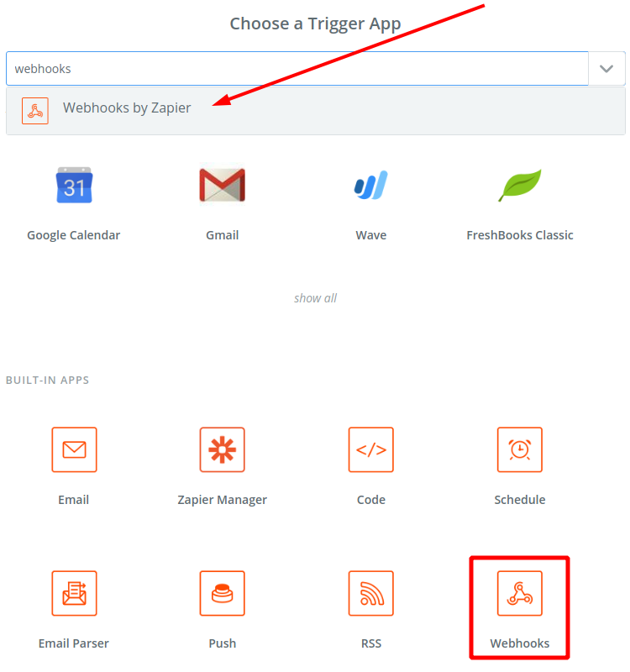Click the Zapier Manager label
630x672 pixels.
[x=222, y=500]
